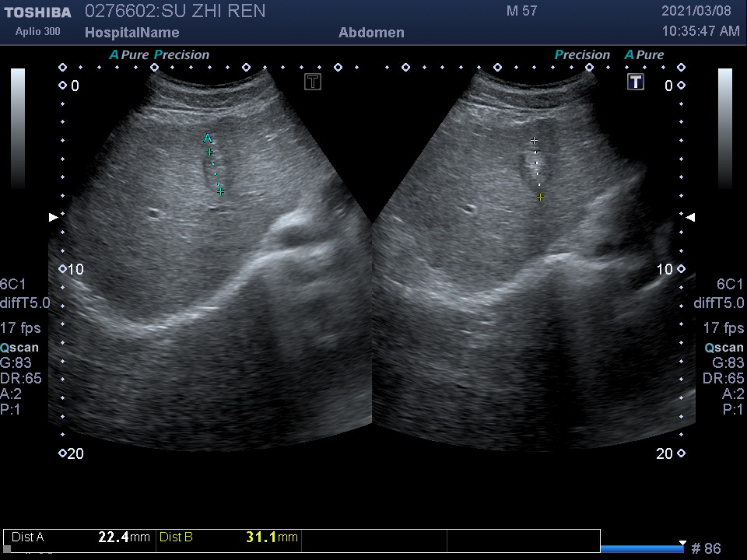The image size is (747, 560).
Task: Select the Dist B measurement field
Action: (228, 537)
